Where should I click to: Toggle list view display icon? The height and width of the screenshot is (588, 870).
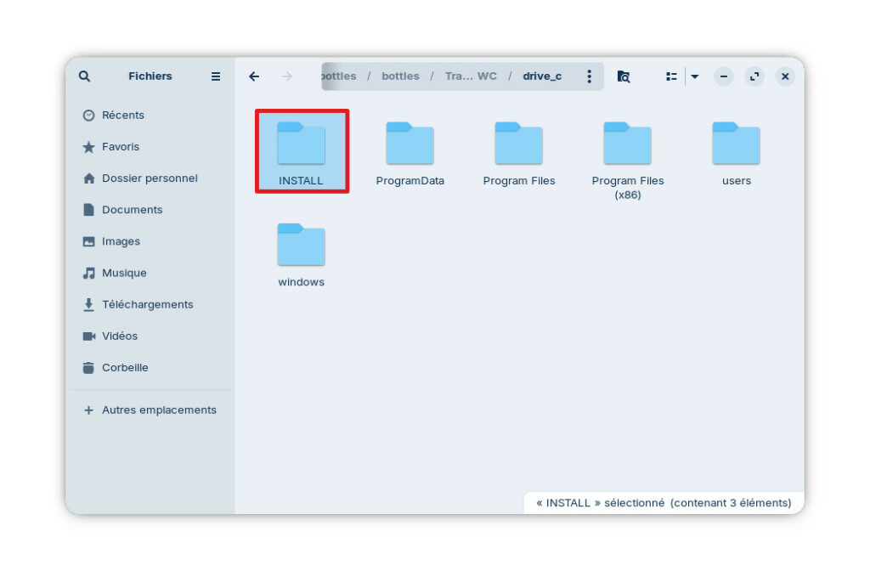pyautogui.click(x=671, y=76)
